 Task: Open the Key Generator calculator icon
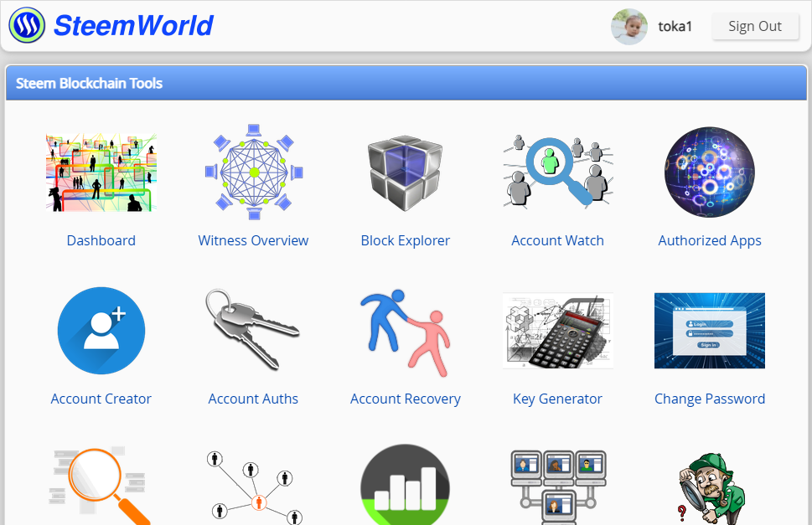pos(558,331)
